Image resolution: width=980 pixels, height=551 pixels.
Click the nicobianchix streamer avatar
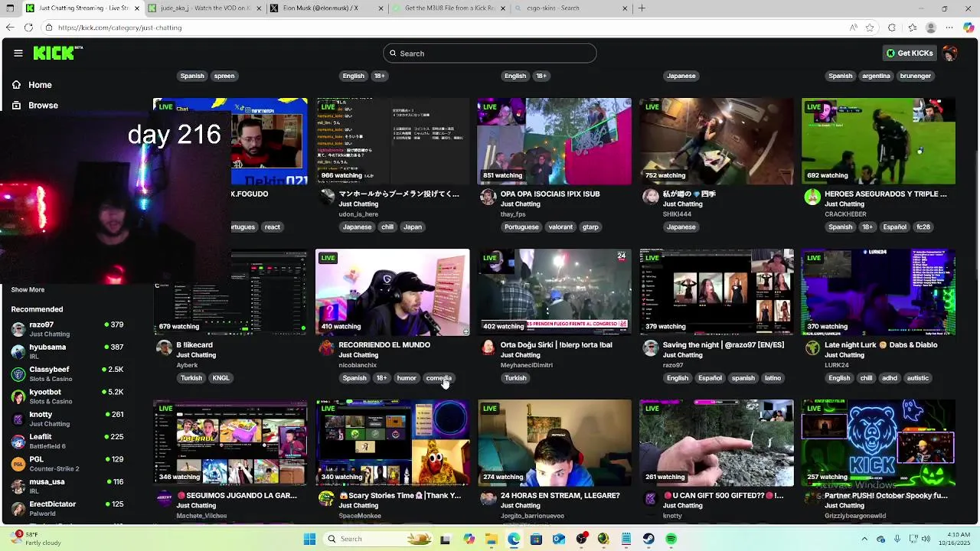click(x=327, y=347)
